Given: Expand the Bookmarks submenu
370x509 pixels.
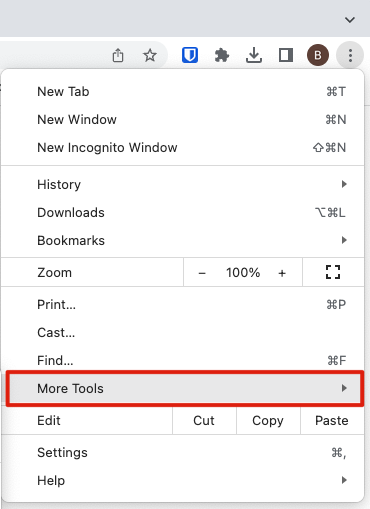Looking at the screenshot, I should pyautogui.click(x=183, y=240).
